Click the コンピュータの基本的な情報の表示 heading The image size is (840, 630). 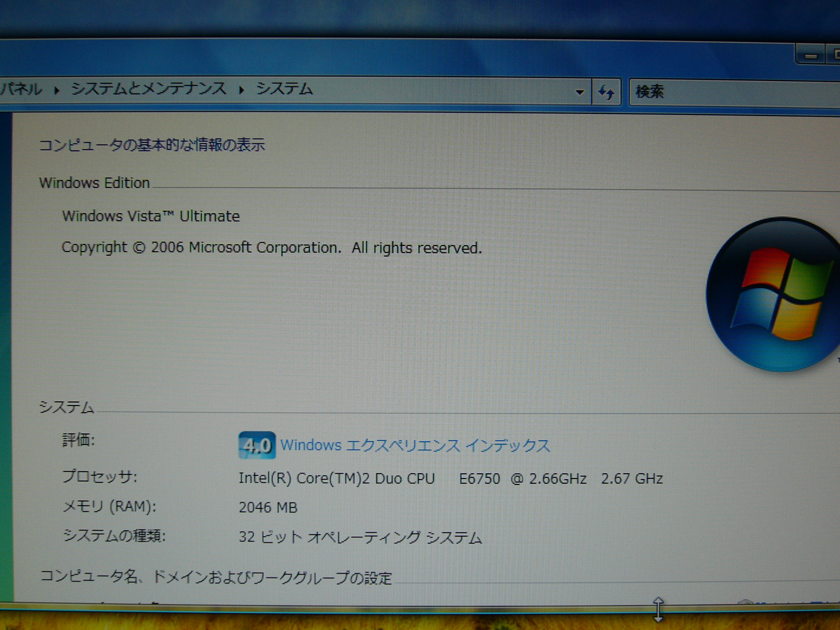pos(152,145)
